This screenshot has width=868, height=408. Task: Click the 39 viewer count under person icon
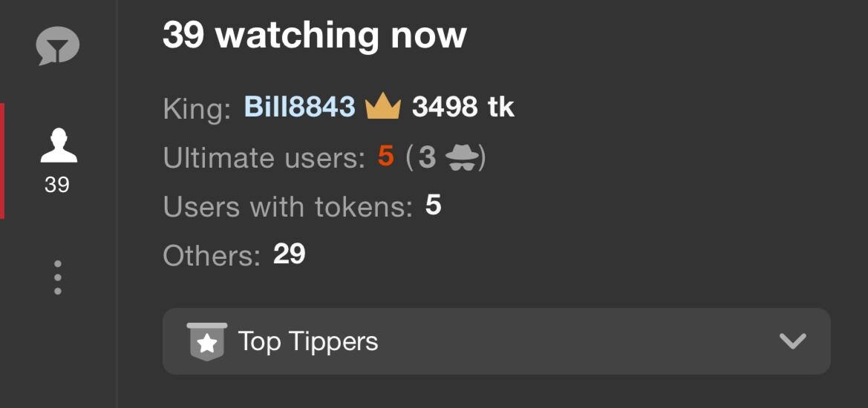coord(57,185)
